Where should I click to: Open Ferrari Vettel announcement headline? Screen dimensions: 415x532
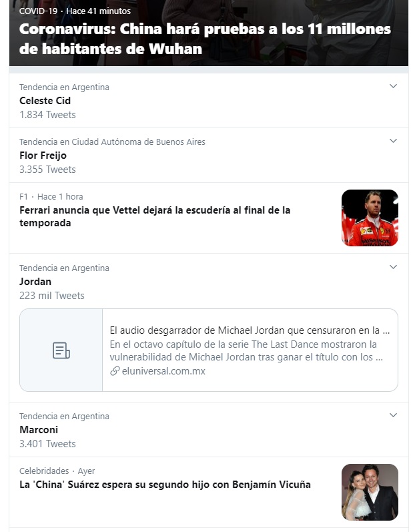coord(155,216)
